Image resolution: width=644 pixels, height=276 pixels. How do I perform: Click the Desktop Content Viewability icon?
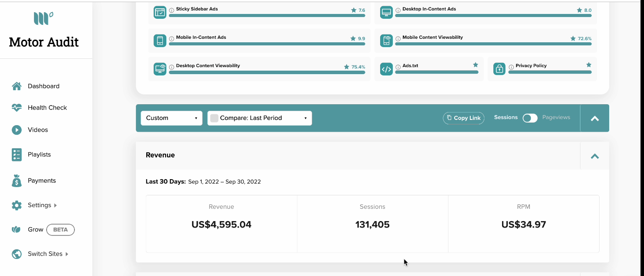pos(160,69)
